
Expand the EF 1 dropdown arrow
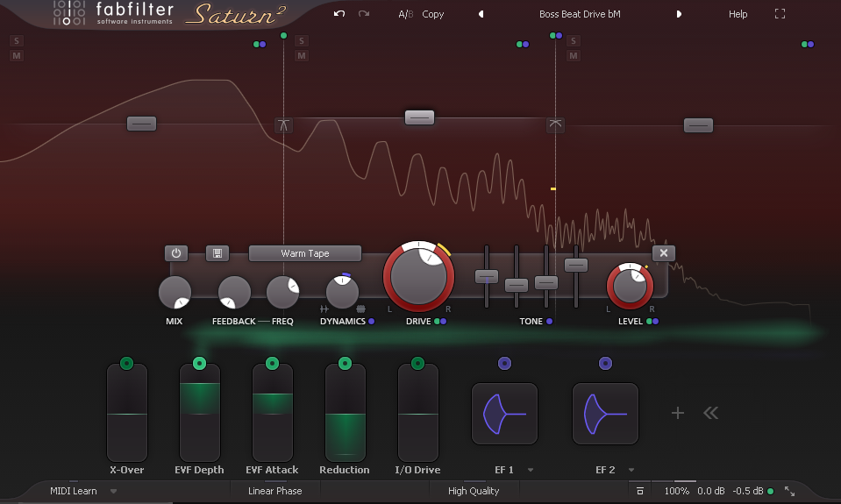click(531, 470)
